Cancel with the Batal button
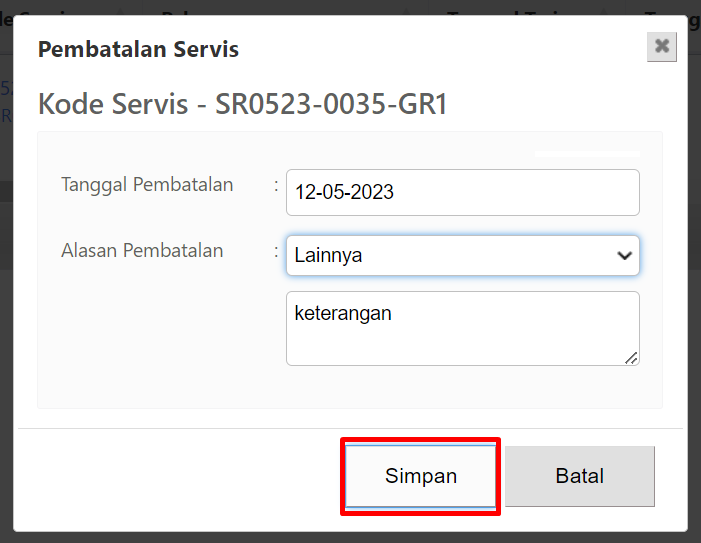 point(580,476)
